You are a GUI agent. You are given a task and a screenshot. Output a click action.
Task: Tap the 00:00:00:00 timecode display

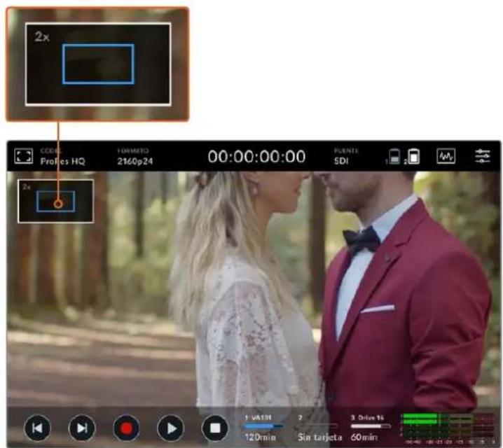tap(256, 157)
